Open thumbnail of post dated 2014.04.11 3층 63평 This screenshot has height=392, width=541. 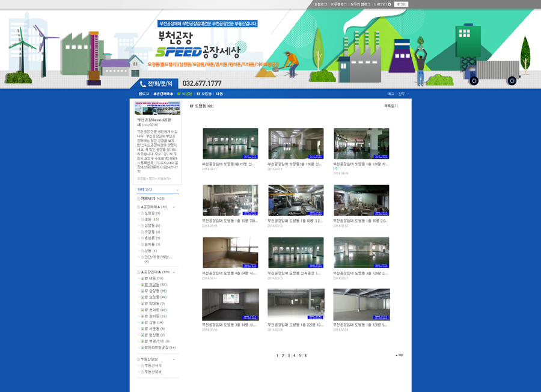point(230,144)
